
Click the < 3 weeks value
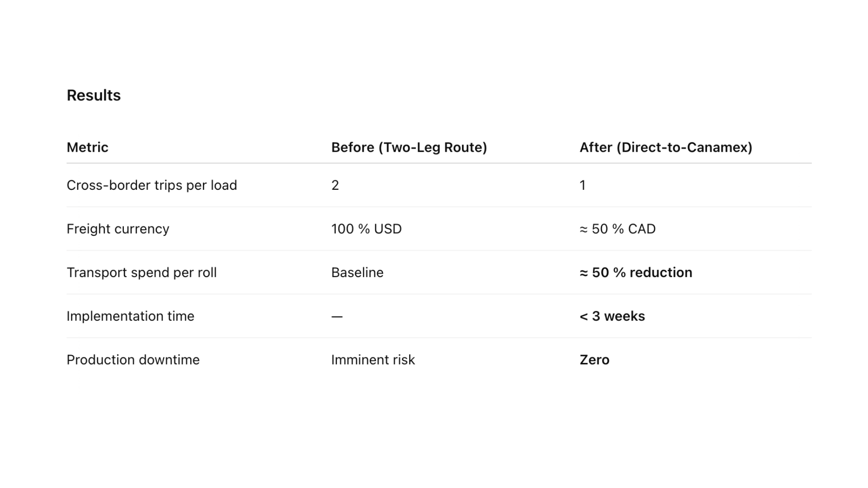[612, 316]
